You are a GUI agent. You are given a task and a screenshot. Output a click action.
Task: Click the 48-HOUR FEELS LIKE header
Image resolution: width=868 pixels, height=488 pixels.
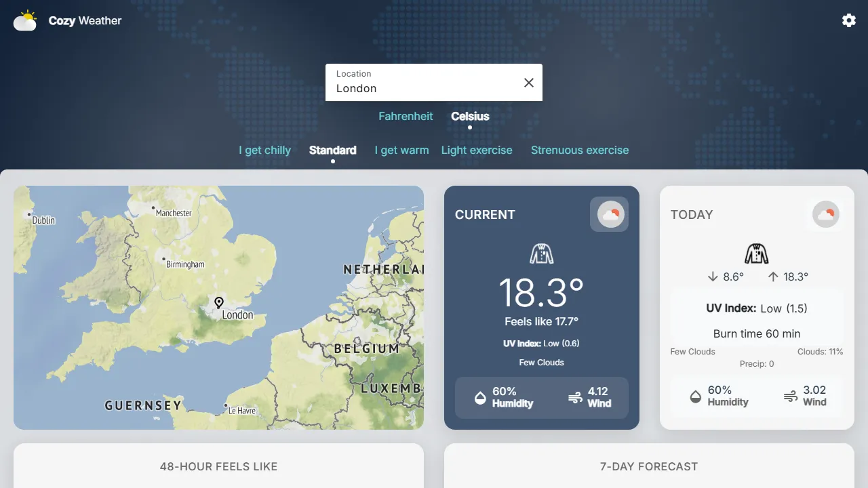pyautogui.click(x=218, y=466)
